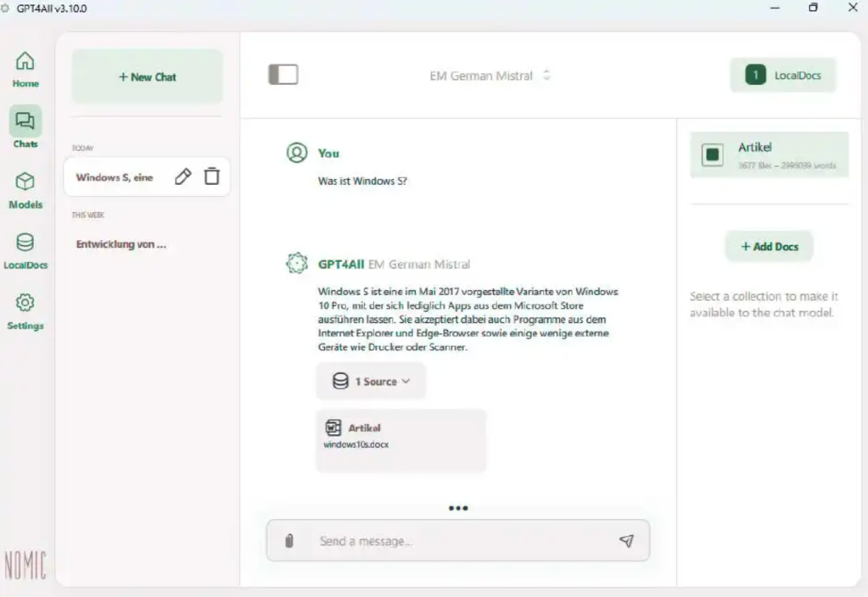Image resolution: width=868 pixels, height=597 pixels.
Task: Collapse the '1 Source' expander
Action: [x=371, y=382]
